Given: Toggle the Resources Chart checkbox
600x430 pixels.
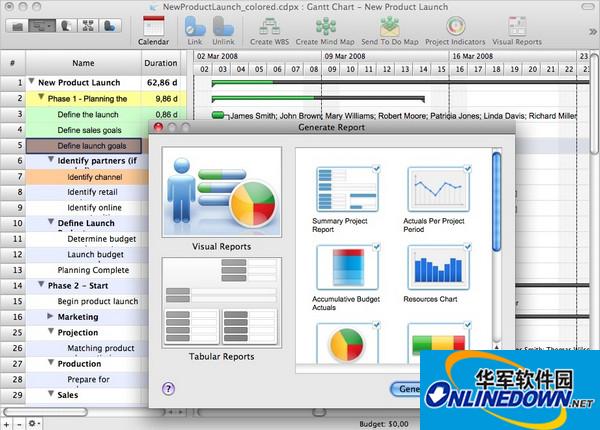Looking at the screenshot, I should click(468, 247).
